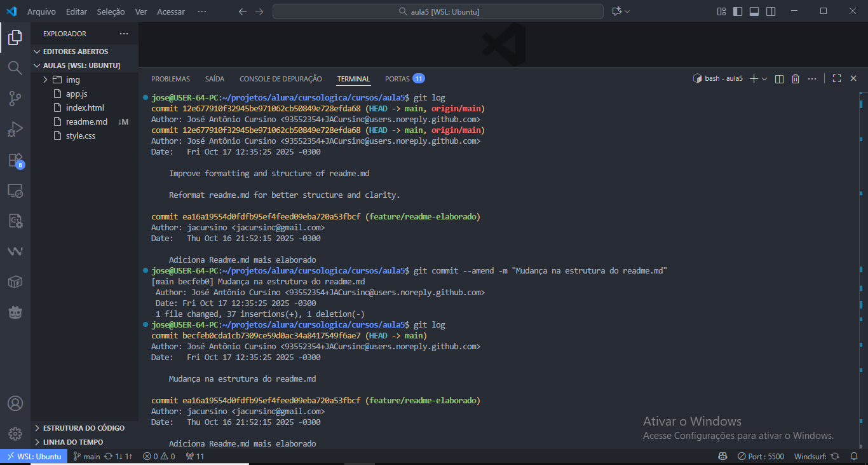Open the Seleção menu
The width and height of the screenshot is (868, 465).
111,11
